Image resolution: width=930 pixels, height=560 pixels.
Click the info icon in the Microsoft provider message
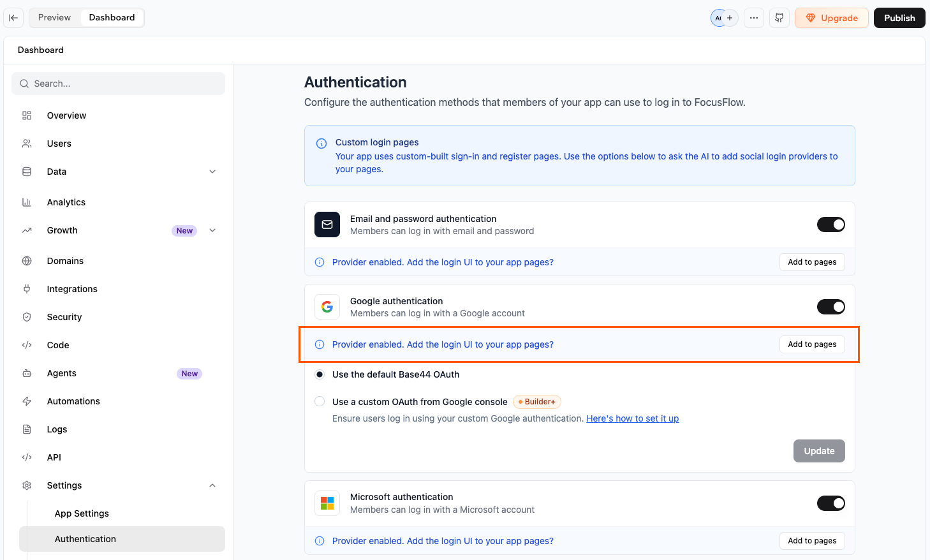(320, 541)
